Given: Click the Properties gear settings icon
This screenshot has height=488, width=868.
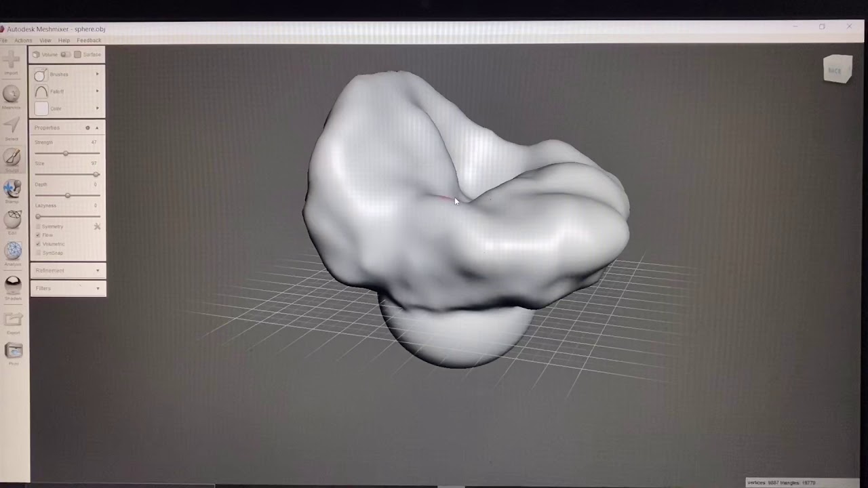Looking at the screenshot, I should (x=87, y=127).
